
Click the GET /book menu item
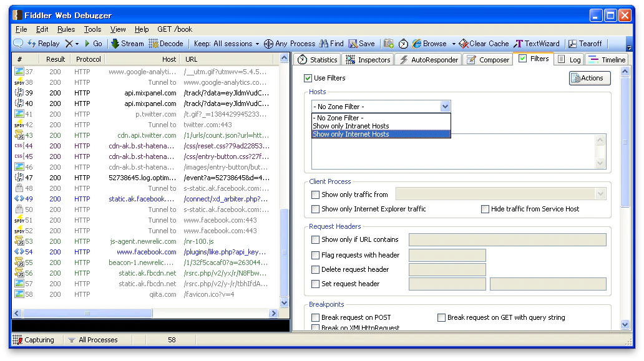coord(175,29)
